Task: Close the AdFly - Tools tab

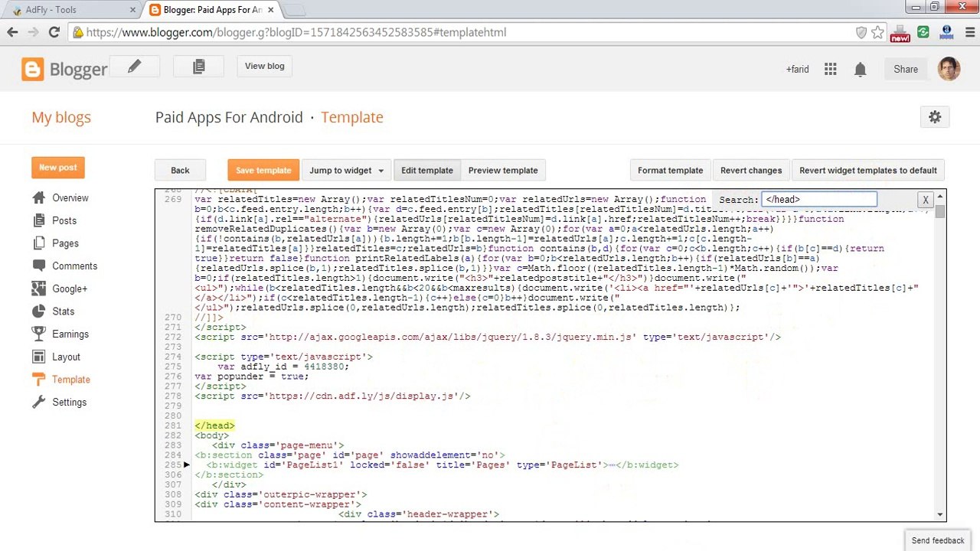Action: click(132, 10)
